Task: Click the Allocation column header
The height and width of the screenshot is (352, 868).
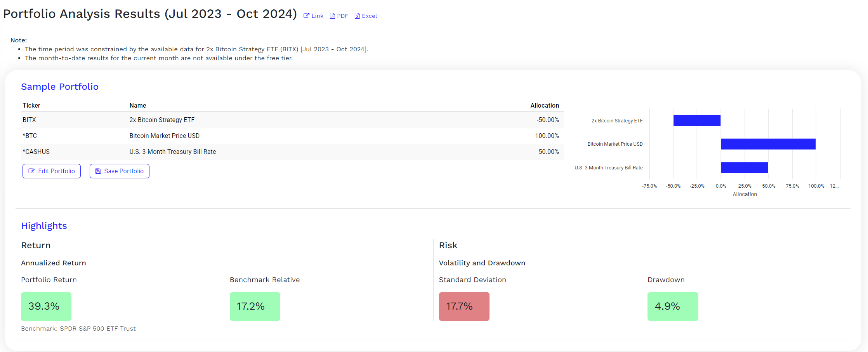Action: click(x=545, y=105)
